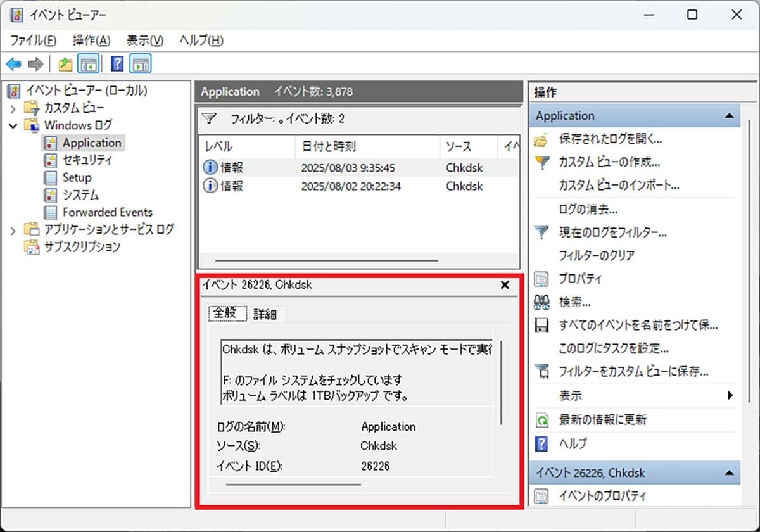Open the セキュリティ log

87,160
